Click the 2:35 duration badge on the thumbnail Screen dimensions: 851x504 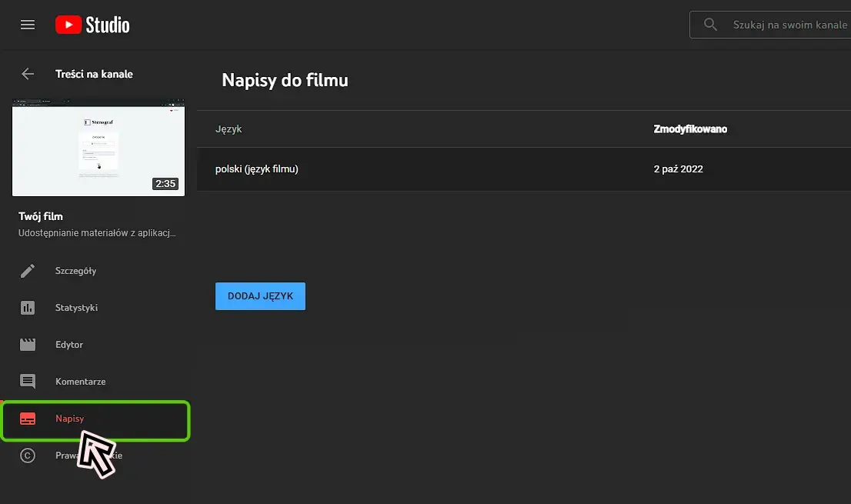[165, 183]
